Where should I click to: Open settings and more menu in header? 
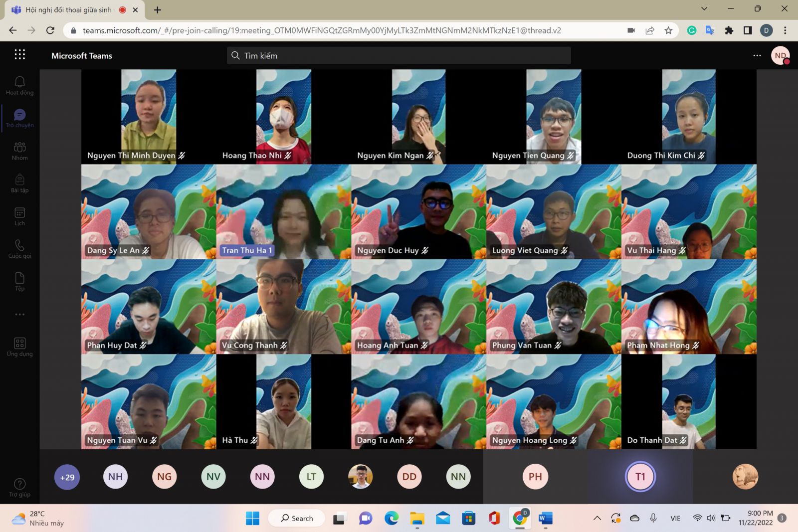click(x=757, y=55)
